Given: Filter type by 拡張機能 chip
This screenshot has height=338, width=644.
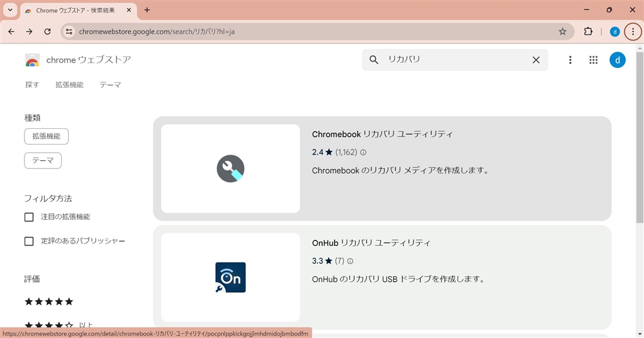Looking at the screenshot, I should point(47,136).
